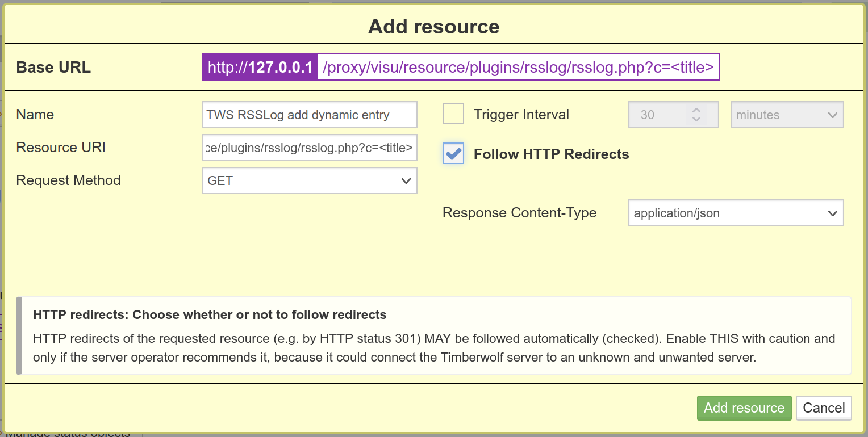Decrease trigger interval with down arrow
Image resolution: width=868 pixels, height=437 pixels.
(696, 120)
